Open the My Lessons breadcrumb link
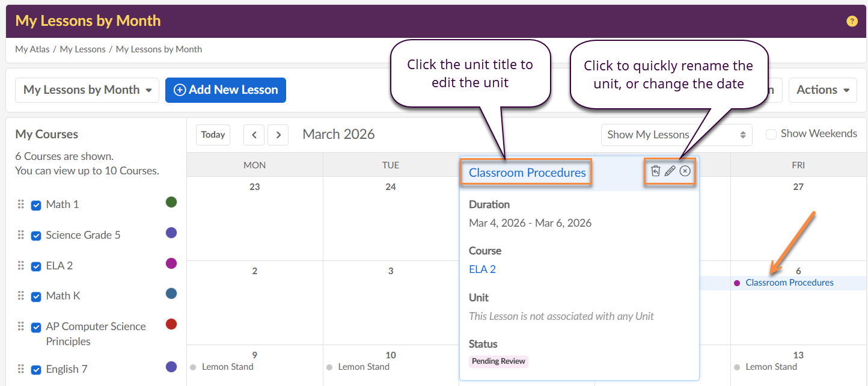Viewport: 868px width, 386px height. click(x=82, y=49)
